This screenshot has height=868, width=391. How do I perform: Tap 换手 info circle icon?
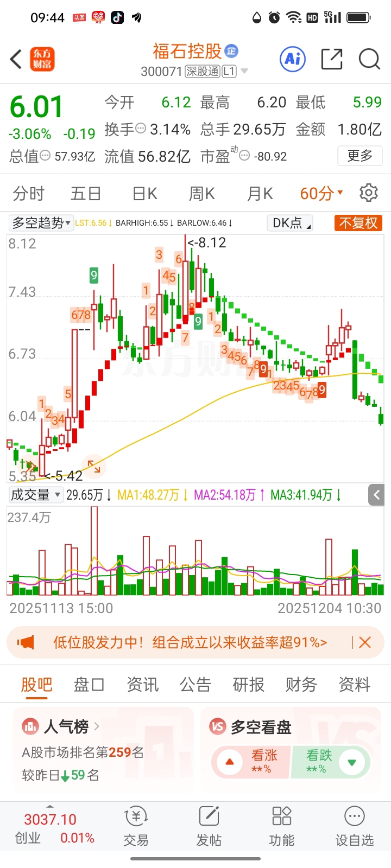coord(141,129)
